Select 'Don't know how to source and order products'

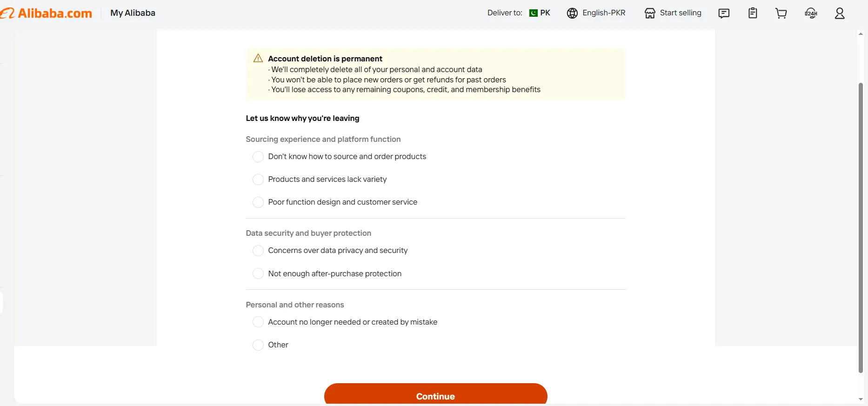click(x=258, y=157)
